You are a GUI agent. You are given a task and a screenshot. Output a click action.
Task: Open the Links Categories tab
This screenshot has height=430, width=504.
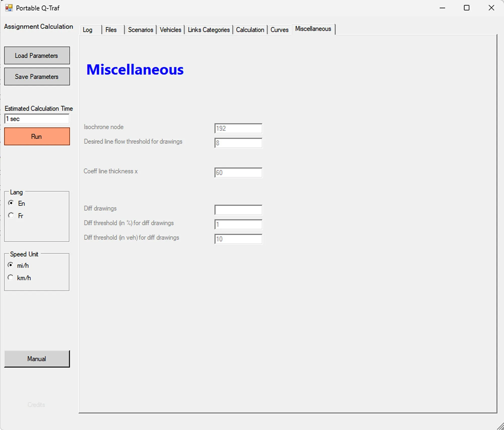(208, 30)
